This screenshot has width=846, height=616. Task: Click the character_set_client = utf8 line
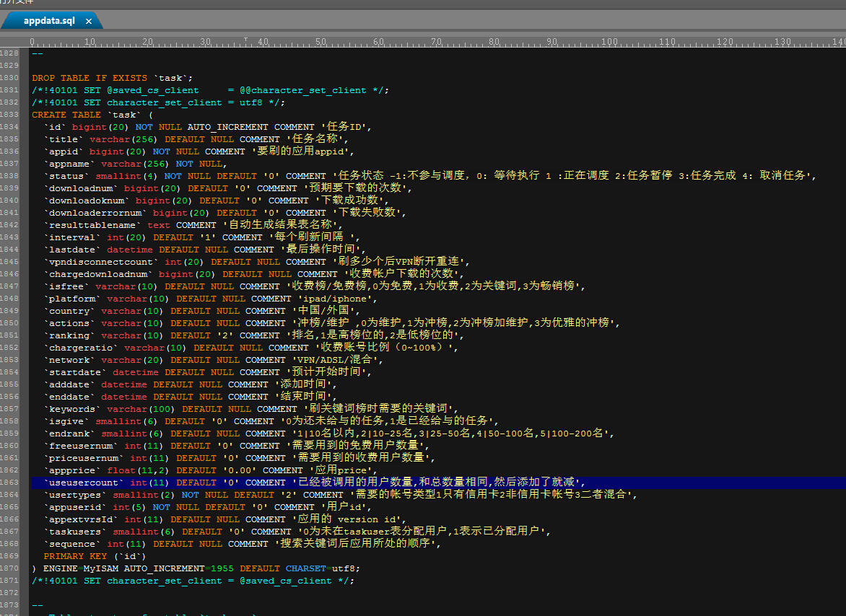(x=159, y=102)
